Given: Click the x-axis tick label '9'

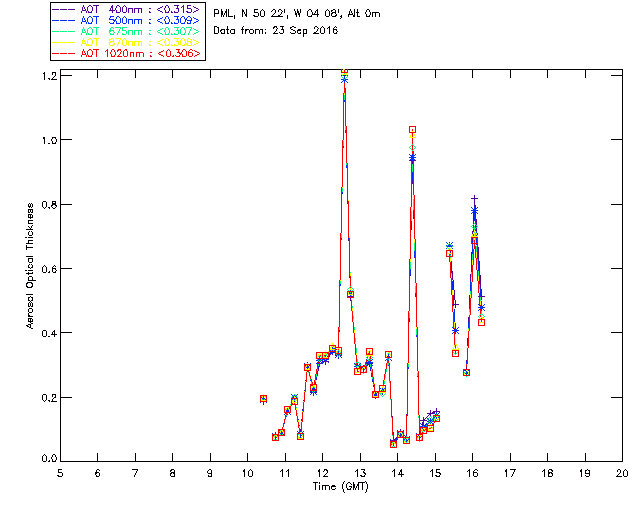Looking at the screenshot, I should click(210, 473).
